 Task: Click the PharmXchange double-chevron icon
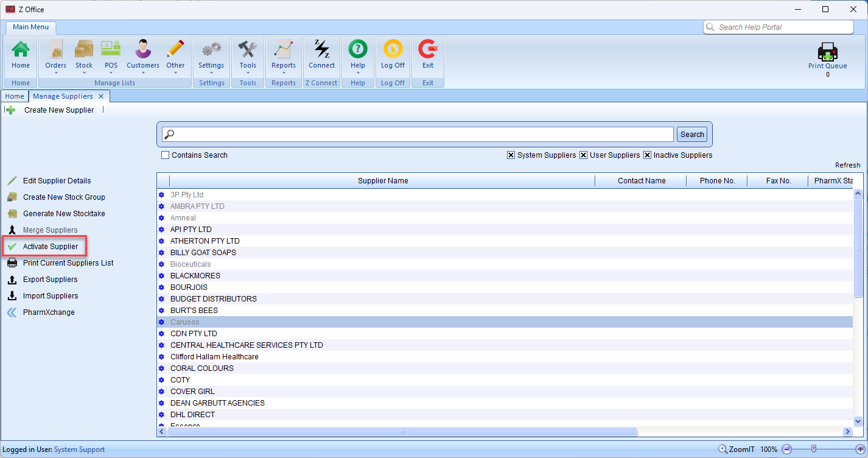(12, 312)
